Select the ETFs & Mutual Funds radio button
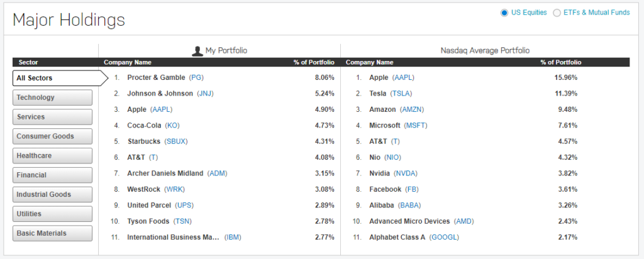 pos(557,13)
